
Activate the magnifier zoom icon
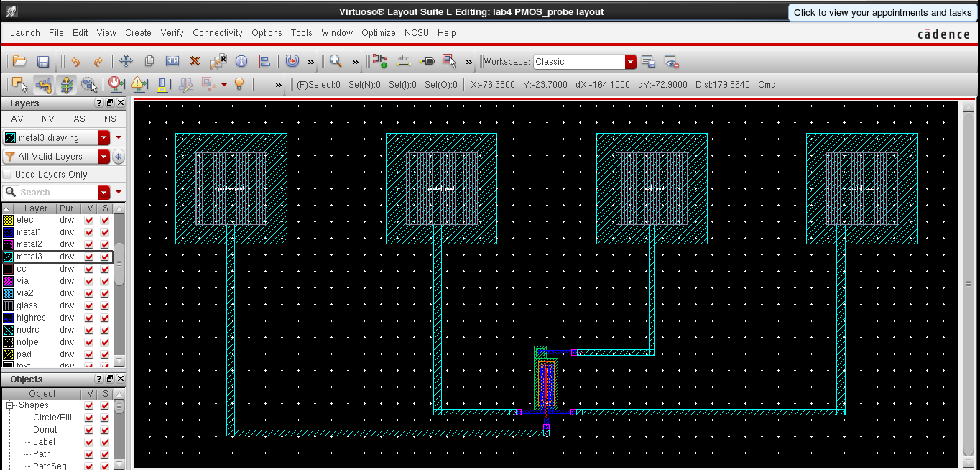336,62
